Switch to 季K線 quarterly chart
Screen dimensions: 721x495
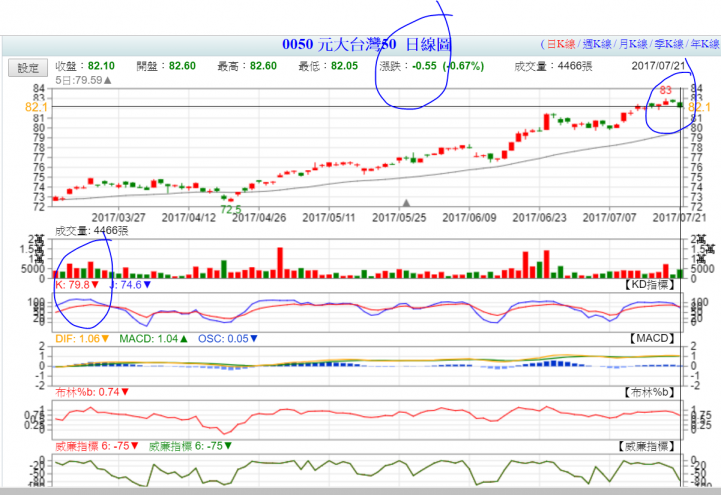pyautogui.click(x=669, y=44)
